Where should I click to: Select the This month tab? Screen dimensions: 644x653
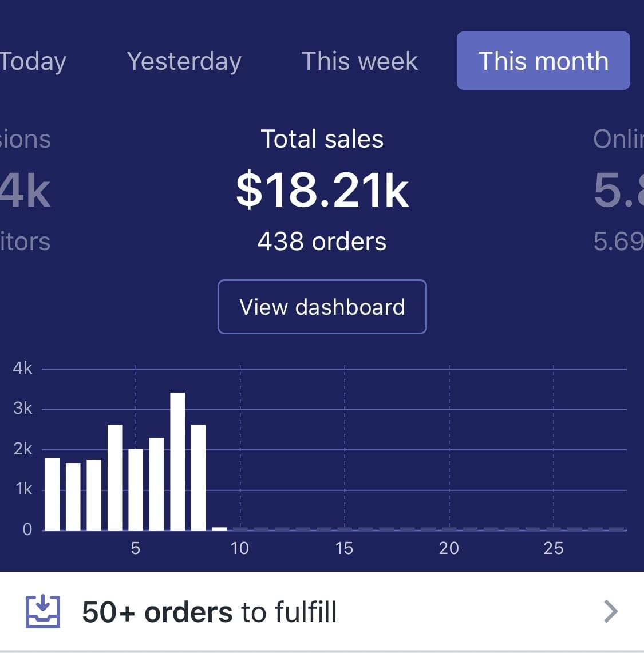click(x=543, y=61)
